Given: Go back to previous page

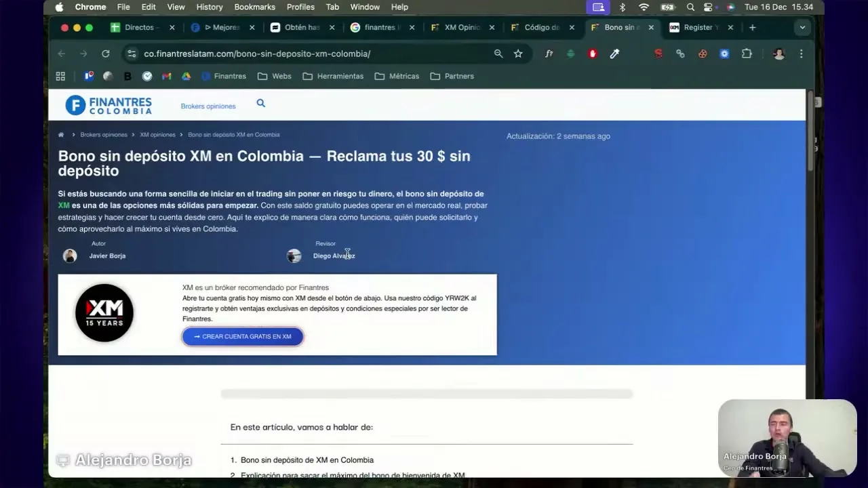Looking at the screenshot, I should pos(62,54).
